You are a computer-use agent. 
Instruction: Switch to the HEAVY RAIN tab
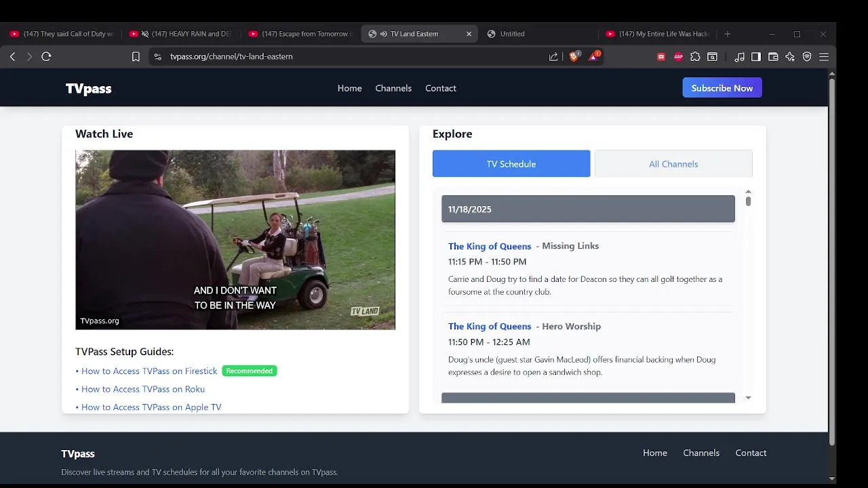pos(182,34)
